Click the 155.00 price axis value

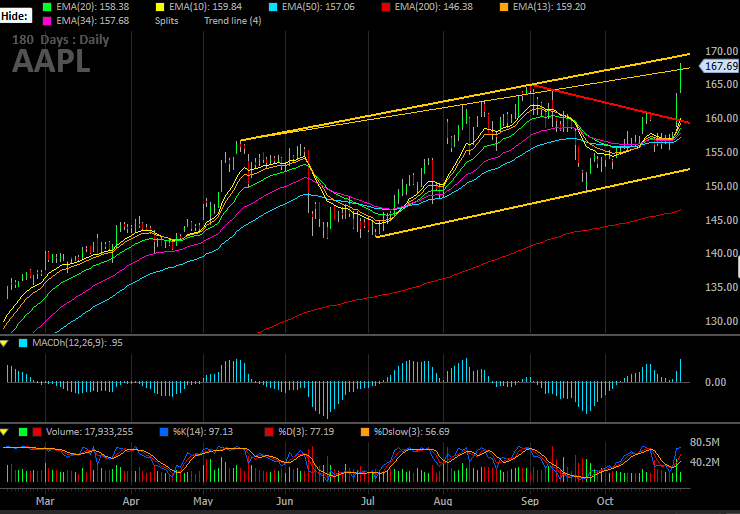coord(722,152)
